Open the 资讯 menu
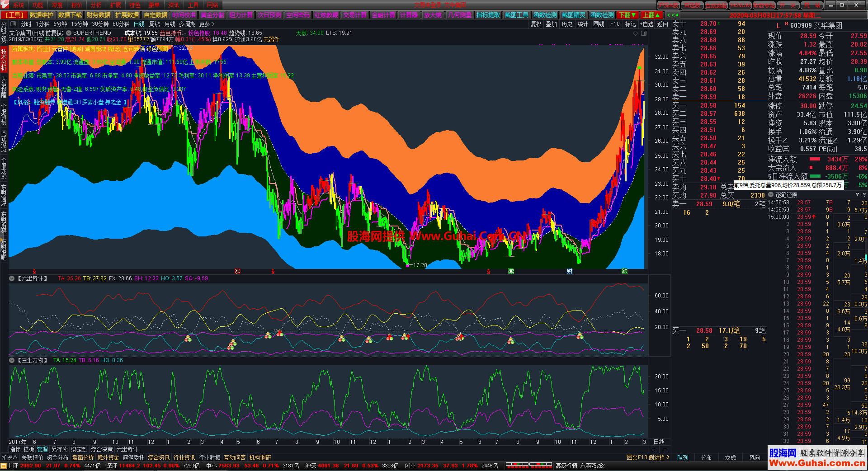 click(x=174, y=5)
